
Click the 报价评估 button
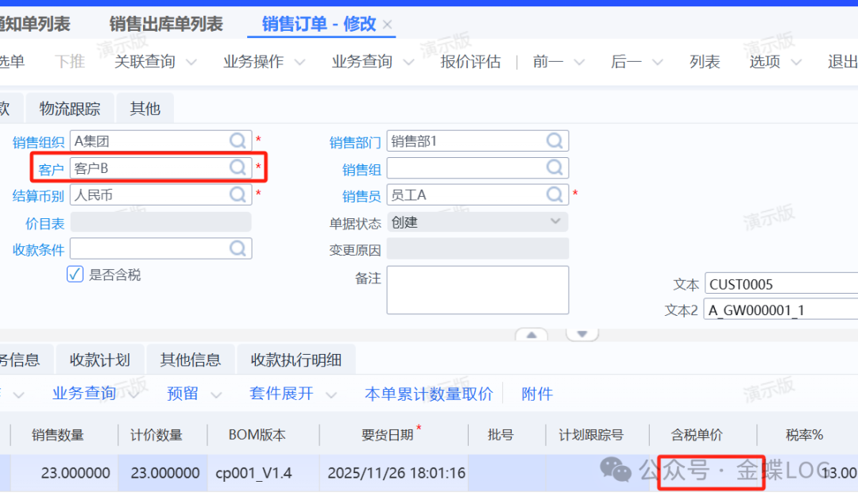pyautogui.click(x=470, y=62)
